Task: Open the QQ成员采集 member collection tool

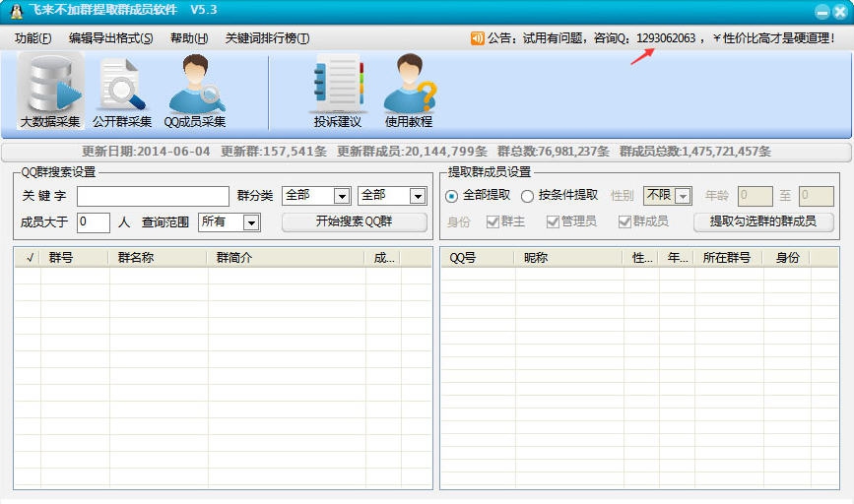Action: click(195, 92)
